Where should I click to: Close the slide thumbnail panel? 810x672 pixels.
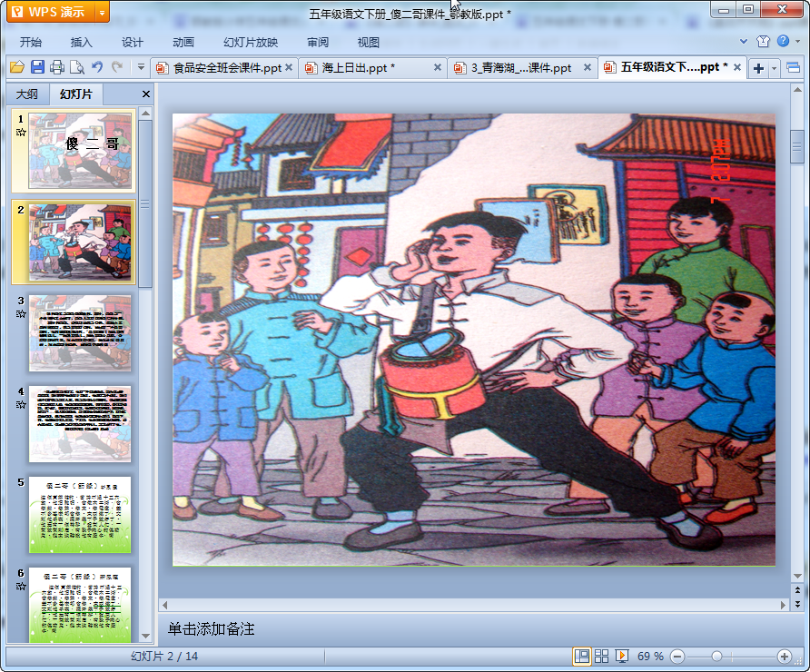click(145, 94)
